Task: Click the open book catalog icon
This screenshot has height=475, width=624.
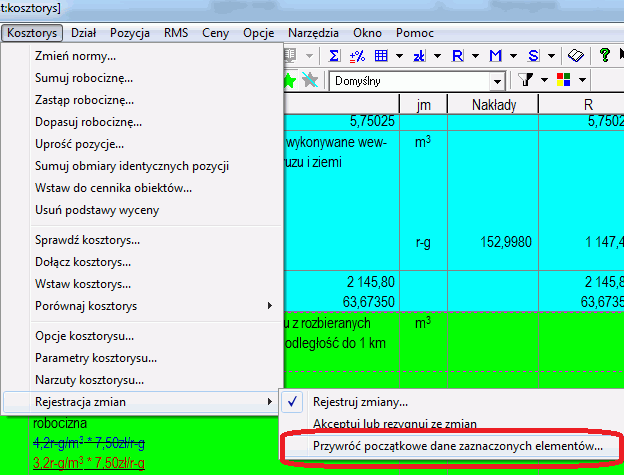Action: [x=575, y=56]
